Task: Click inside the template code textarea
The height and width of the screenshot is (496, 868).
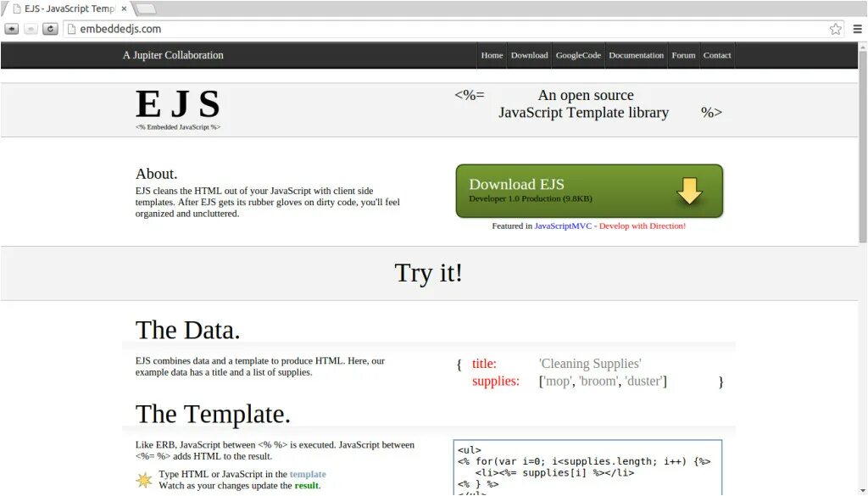Action: pyautogui.click(x=587, y=468)
